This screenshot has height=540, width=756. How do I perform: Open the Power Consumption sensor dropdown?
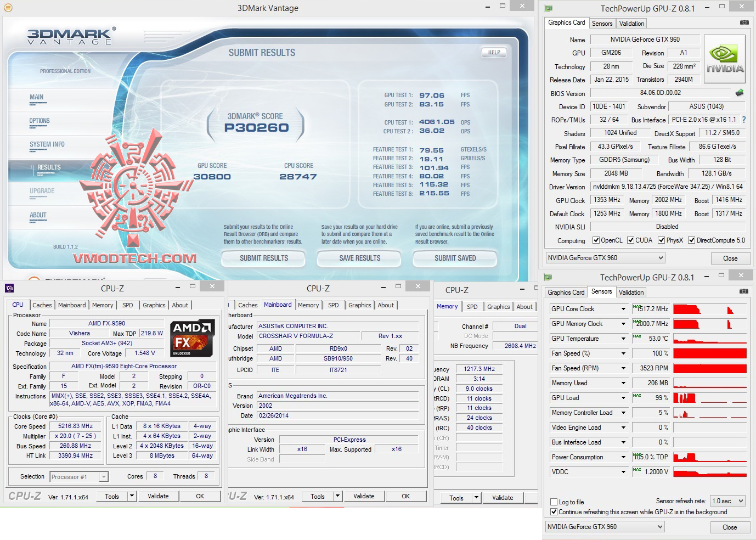click(x=623, y=457)
